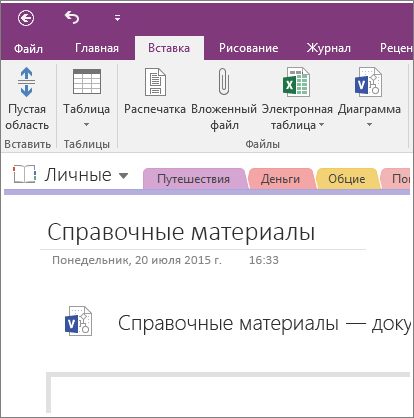Image resolution: width=414 pixels, height=418 pixels.
Task: Click the Файлы group label
Action: 262,144
